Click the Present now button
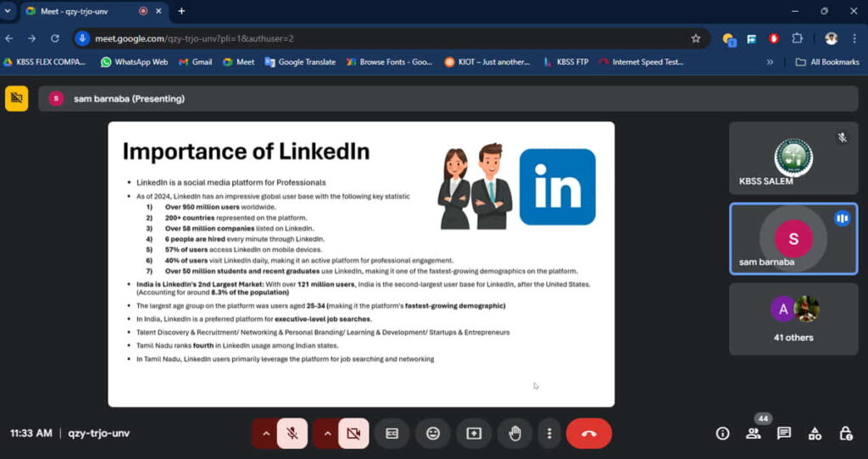This screenshot has width=868, height=459. pyautogui.click(x=474, y=434)
